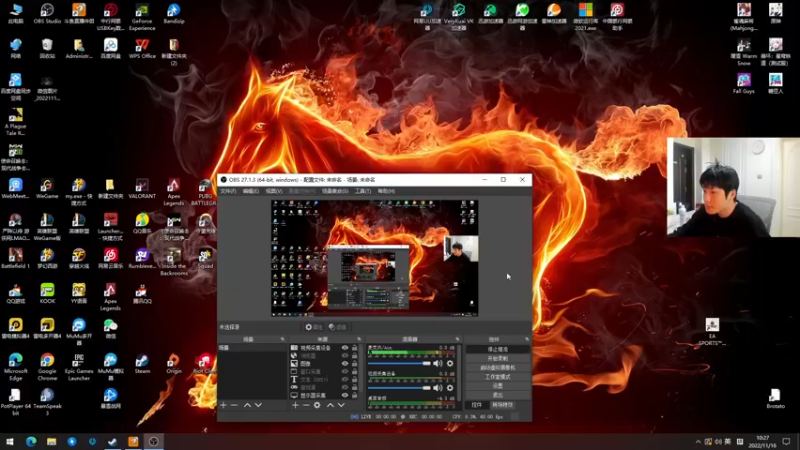Click the 开始录制 button
This screenshot has width=800, height=450.
point(497,358)
